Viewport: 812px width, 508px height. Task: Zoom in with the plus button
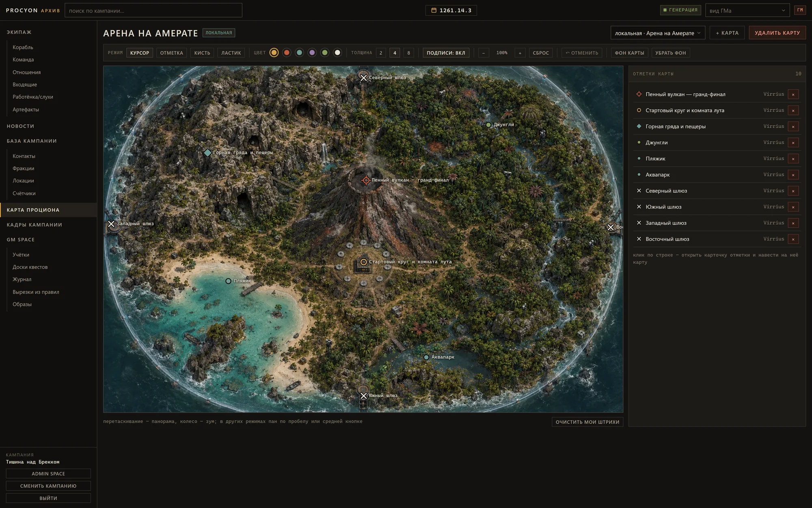click(x=520, y=53)
